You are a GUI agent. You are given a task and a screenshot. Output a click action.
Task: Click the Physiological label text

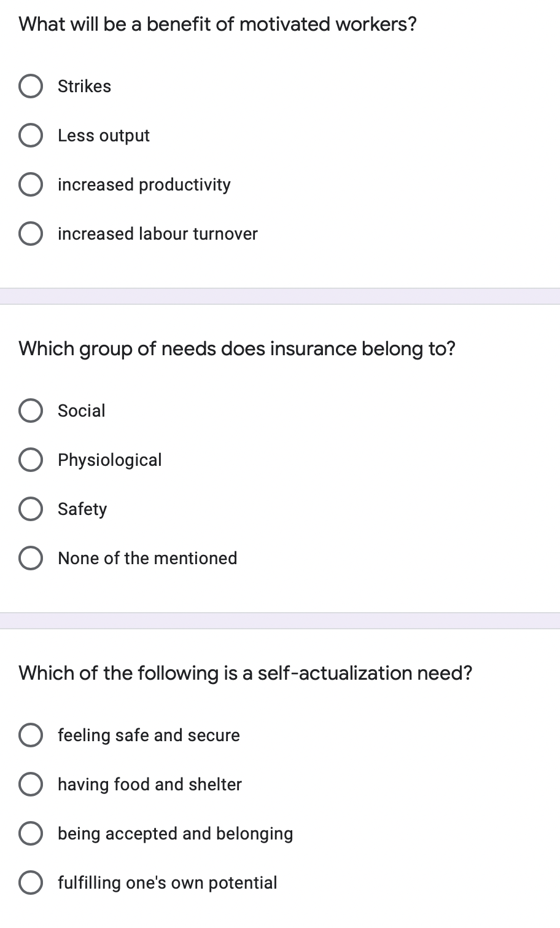109,460
